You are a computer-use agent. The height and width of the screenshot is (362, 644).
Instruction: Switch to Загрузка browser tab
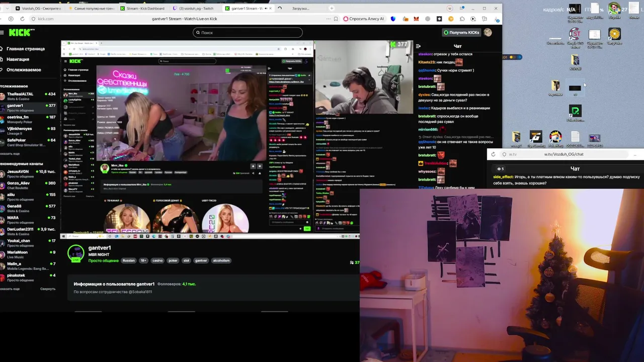coord(300,9)
